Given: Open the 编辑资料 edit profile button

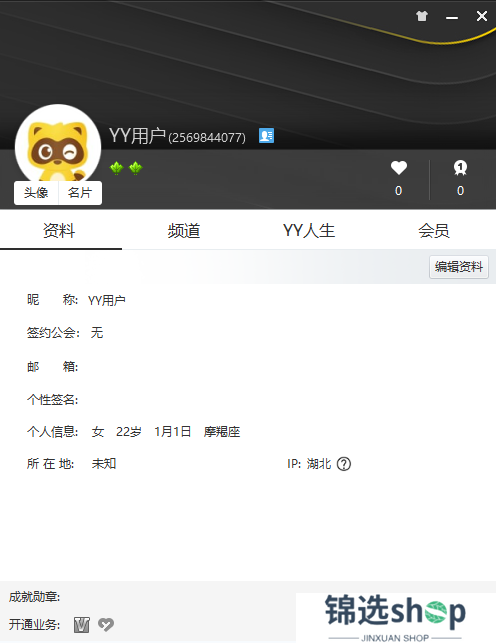Looking at the screenshot, I should [459, 267].
